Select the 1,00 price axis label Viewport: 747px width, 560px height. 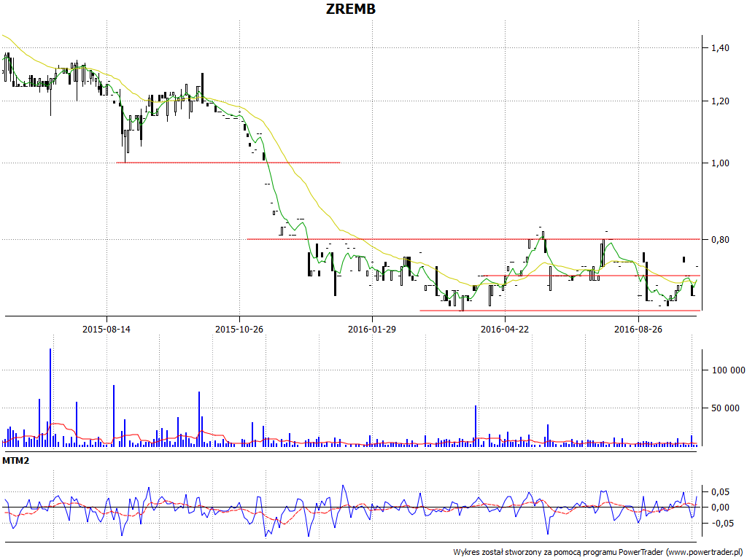click(x=720, y=163)
